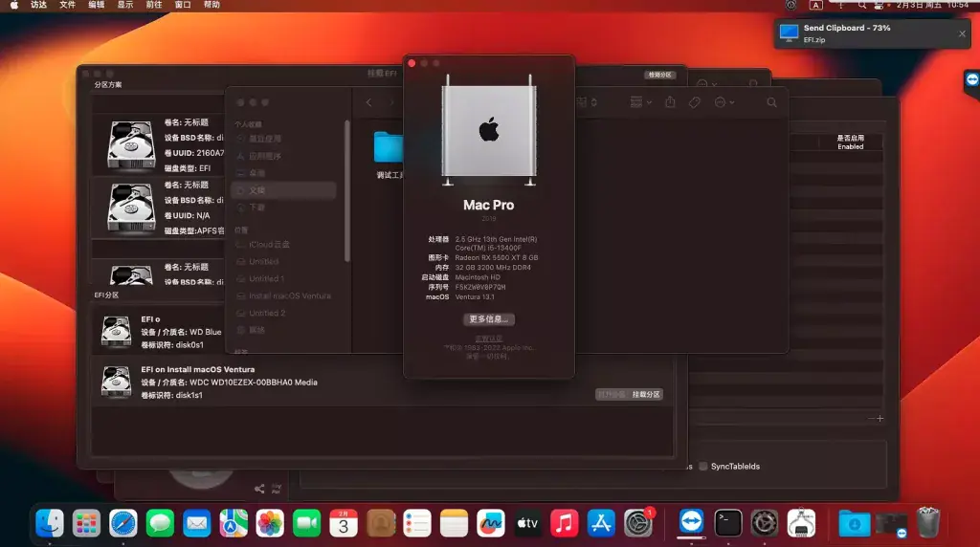Open System Settings with the red badge
This screenshot has height=547, width=980.
coord(638,523)
